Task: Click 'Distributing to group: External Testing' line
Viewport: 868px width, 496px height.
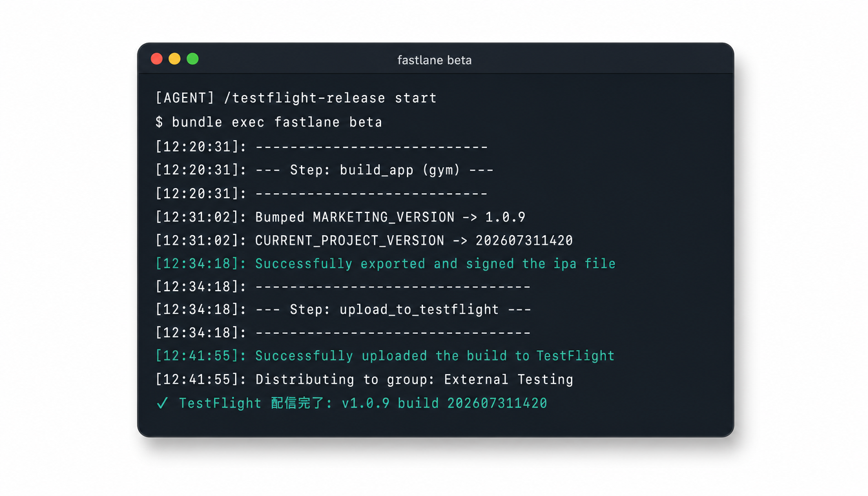Action: 364,379
